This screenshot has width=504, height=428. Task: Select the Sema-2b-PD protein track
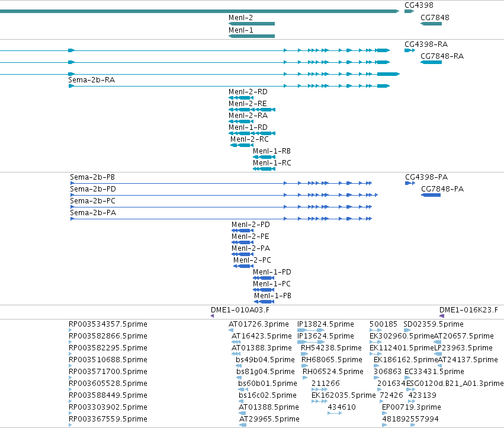[x=224, y=195]
